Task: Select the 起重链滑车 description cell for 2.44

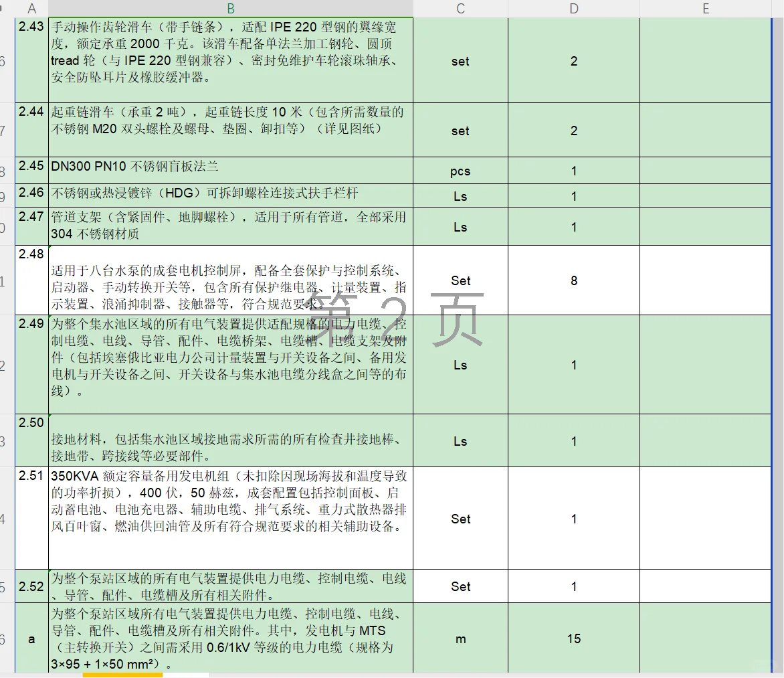Action: tap(230, 130)
